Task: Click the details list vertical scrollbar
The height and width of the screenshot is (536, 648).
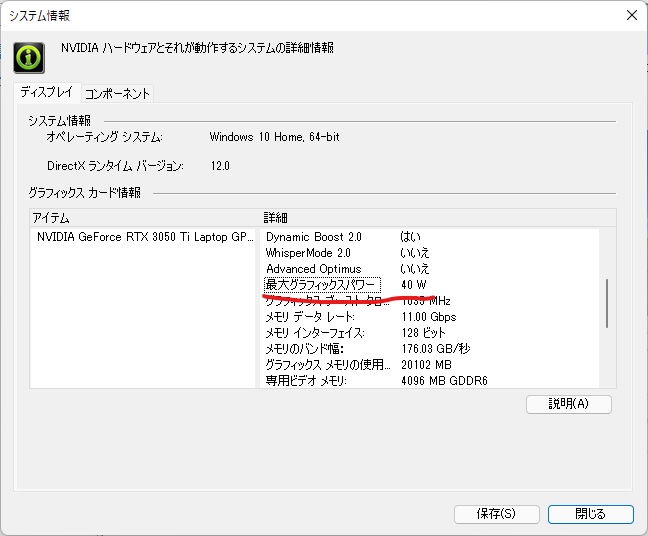Action: pyautogui.click(x=607, y=303)
